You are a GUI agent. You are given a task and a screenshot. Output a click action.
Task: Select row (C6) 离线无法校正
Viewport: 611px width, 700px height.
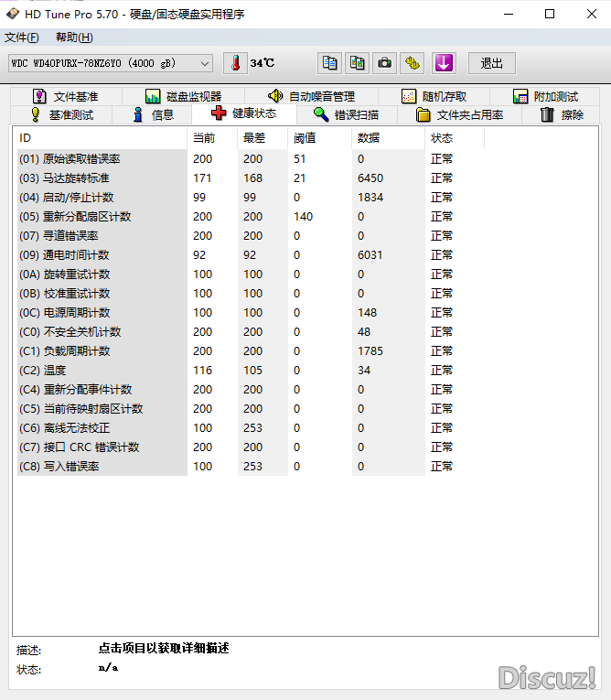tap(251, 427)
